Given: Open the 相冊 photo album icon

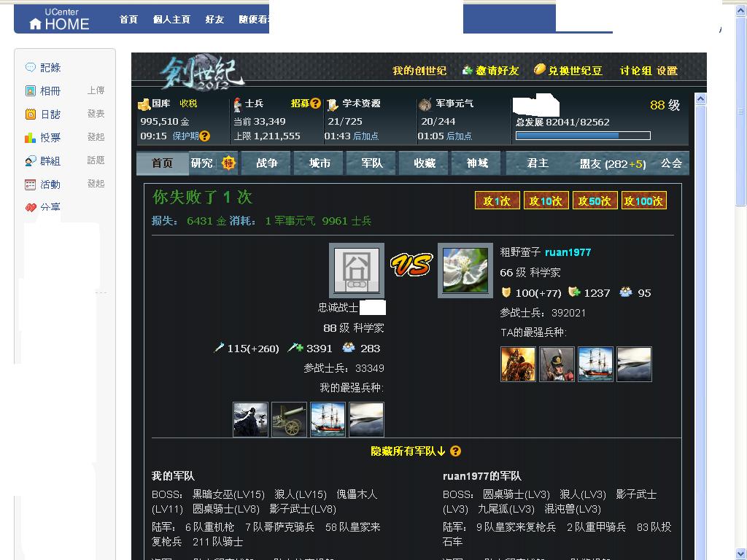Looking at the screenshot, I should click(x=31, y=90).
